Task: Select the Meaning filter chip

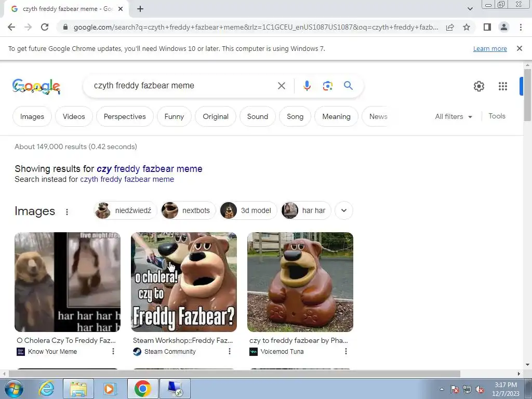Action: [x=336, y=116]
